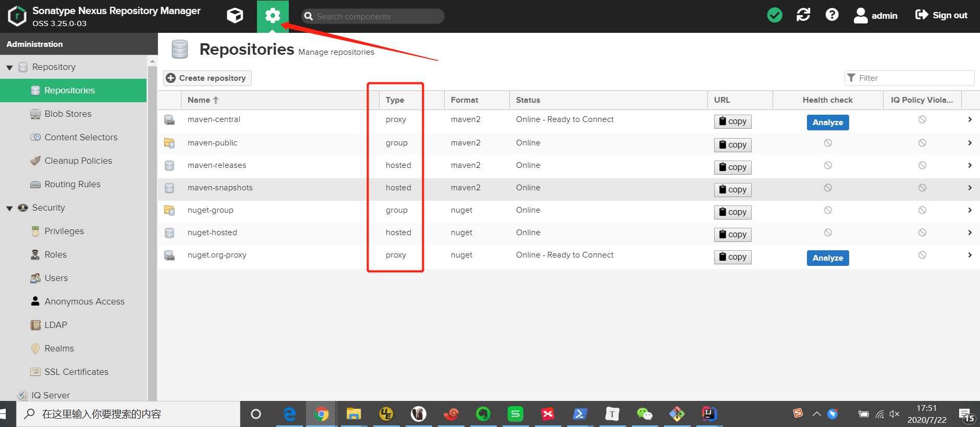Click the Refresh icon in header
This screenshot has width=980, height=427.
click(x=803, y=15)
